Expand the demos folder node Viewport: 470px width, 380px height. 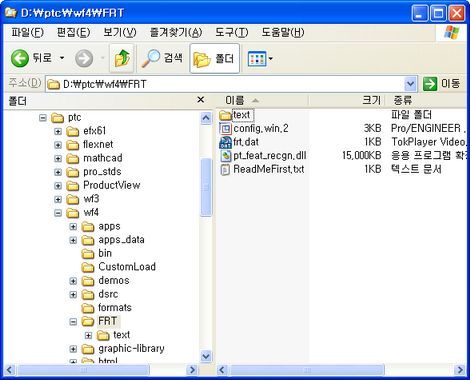(73, 281)
